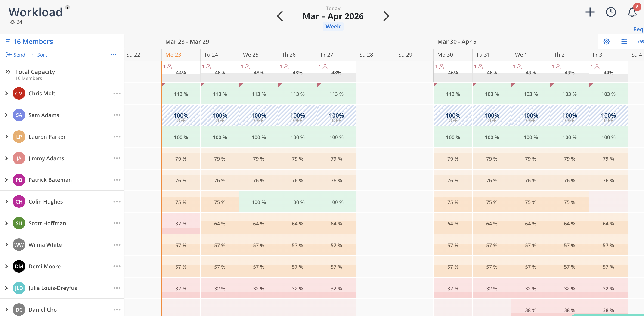Open the gear settings icon

(606, 41)
